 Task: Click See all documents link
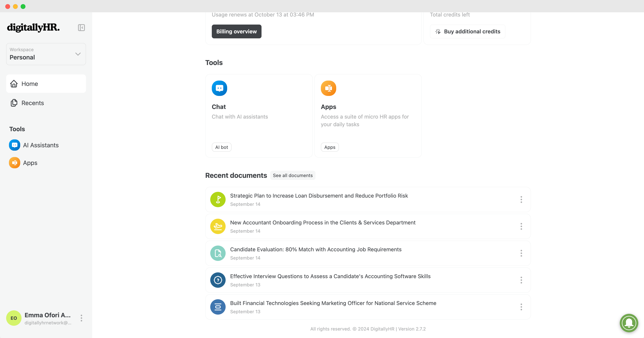tap(292, 175)
